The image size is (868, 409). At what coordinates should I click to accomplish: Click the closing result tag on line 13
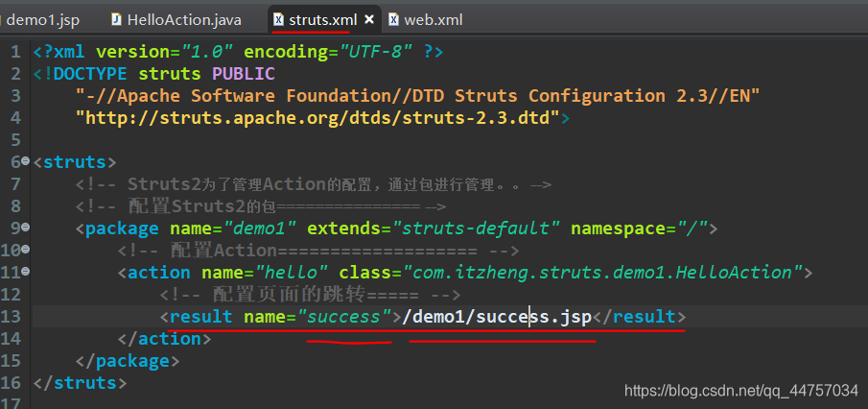[x=639, y=317]
